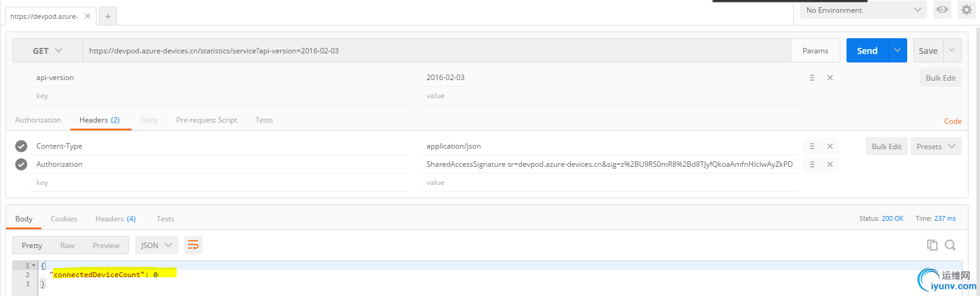Close the devpod.azure request tab
This screenshot has height=296, width=980.
point(87,16)
